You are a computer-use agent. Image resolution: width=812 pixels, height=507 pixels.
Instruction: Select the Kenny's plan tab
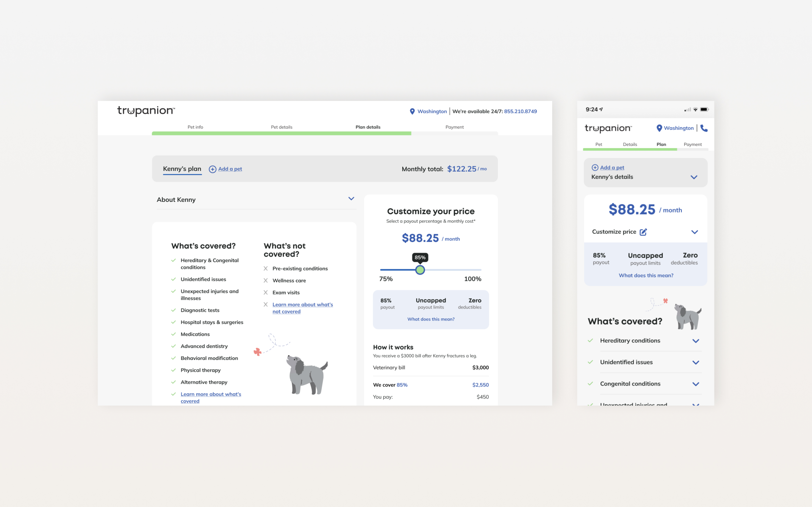[182, 169]
